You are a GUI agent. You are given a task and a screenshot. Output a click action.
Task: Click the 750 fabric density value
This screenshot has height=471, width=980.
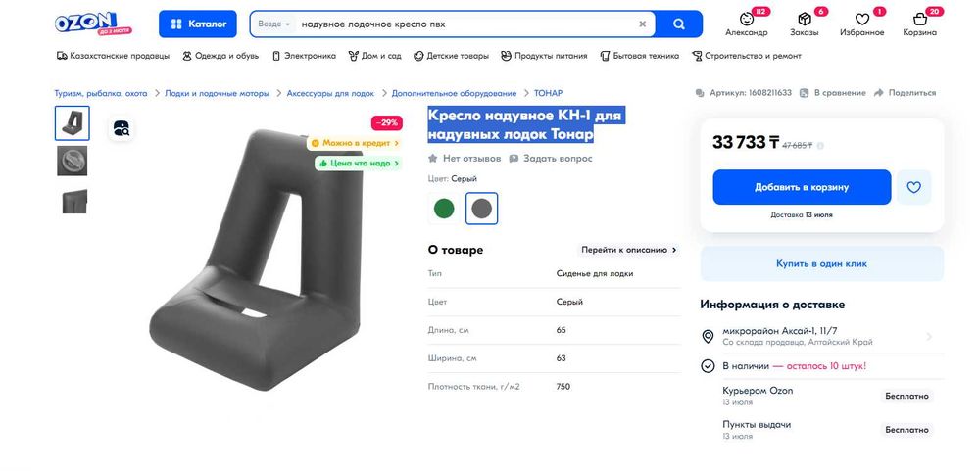point(563,387)
